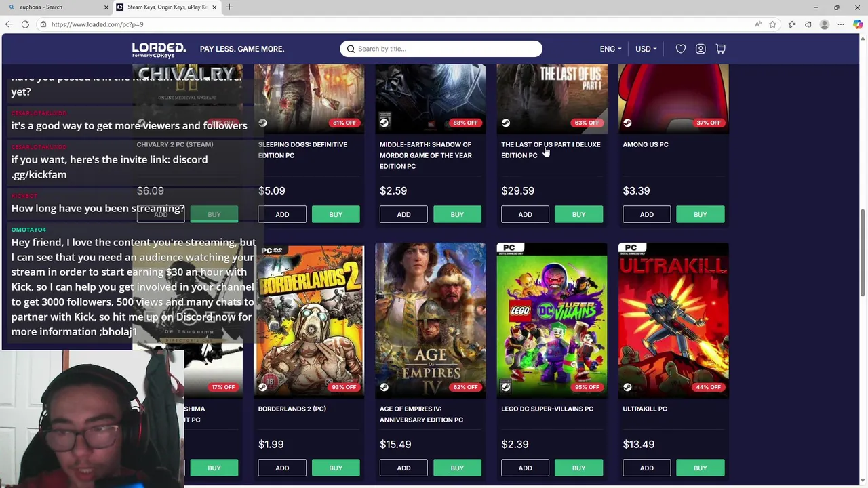Click the Loaded logo to go home
The image size is (868, 488).
coord(159,49)
